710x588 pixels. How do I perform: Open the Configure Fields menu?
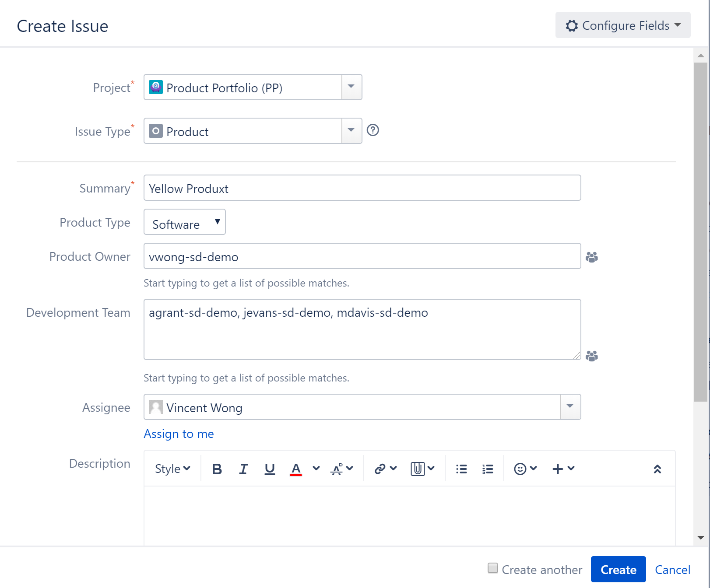coord(623,25)
